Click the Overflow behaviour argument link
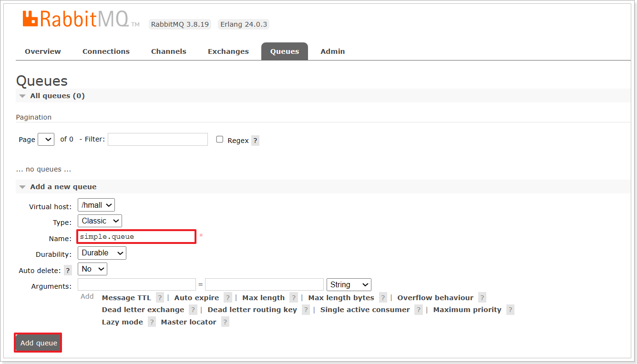Image resolution: width=637 pixels, height=364 pixels. coord(435,298)
